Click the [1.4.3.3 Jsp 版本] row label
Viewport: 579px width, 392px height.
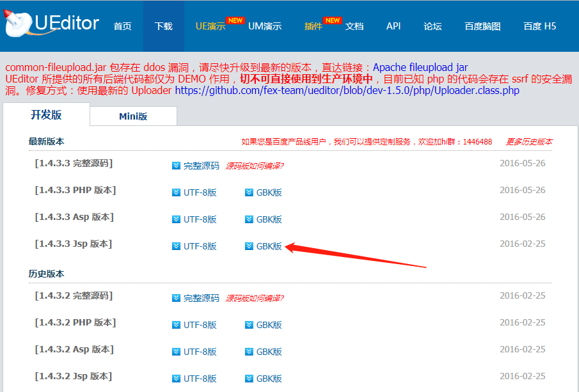(x=74, y=244)
